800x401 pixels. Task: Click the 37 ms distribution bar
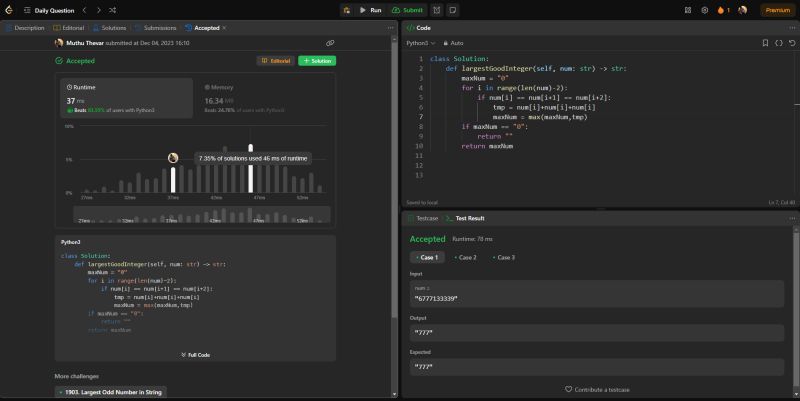coord(173,180)
